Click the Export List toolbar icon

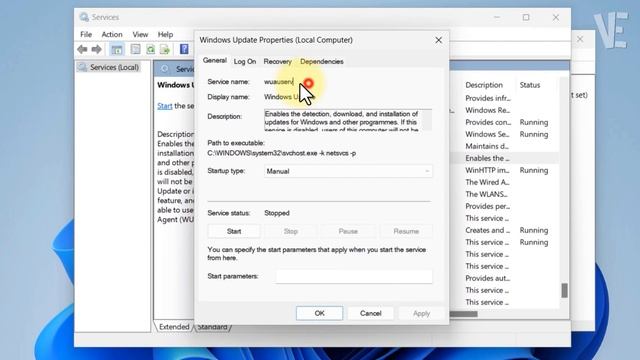[x=165, y=49]
